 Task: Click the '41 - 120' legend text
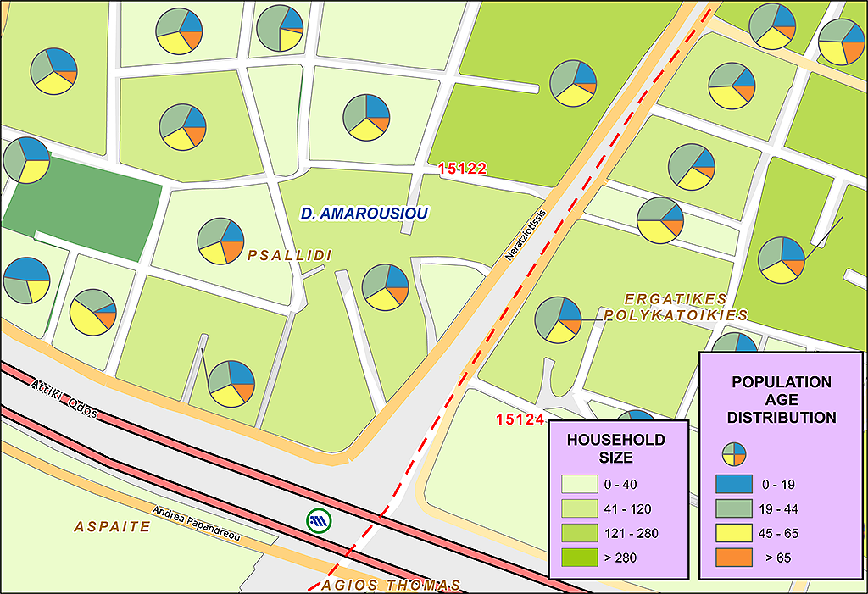point(628,508)
